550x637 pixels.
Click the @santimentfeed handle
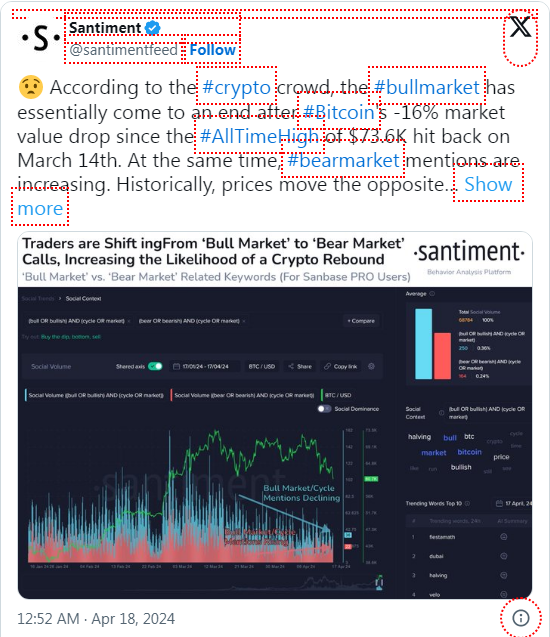pyautogui.click(x=123, y=50)
